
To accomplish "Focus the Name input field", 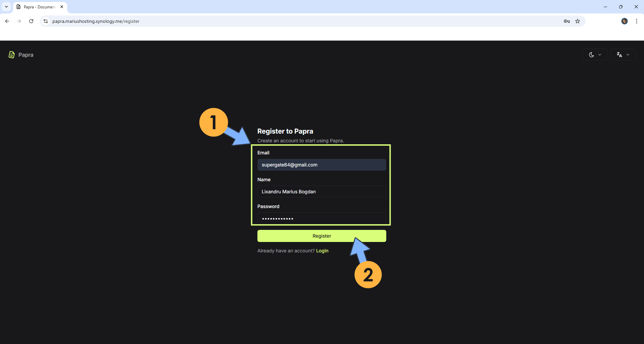I will pos(321,192).
